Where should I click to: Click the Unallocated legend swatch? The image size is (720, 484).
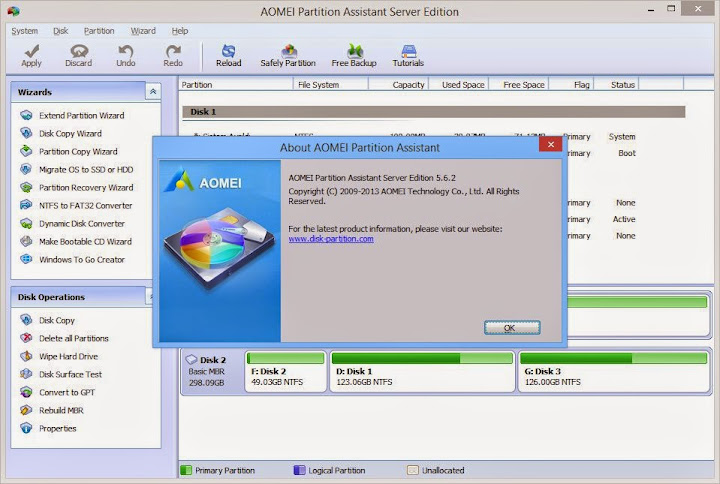pos(413,470)
